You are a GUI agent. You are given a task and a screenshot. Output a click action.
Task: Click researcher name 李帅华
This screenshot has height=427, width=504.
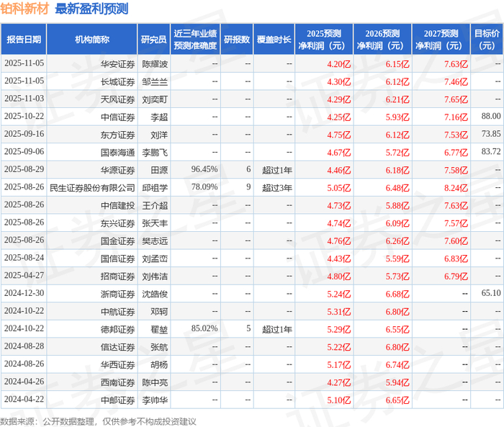pos(155,400)
